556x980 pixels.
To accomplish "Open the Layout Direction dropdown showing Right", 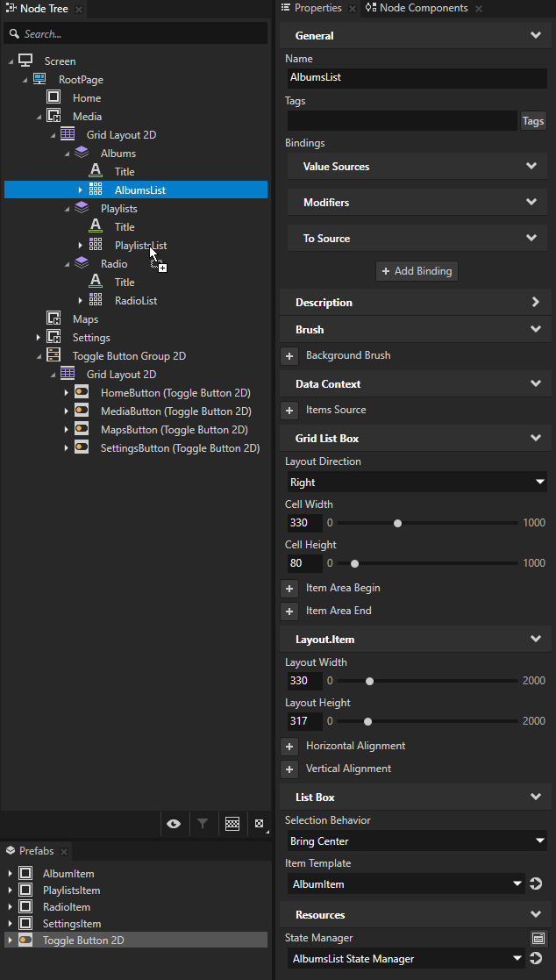I will (417, 482).
